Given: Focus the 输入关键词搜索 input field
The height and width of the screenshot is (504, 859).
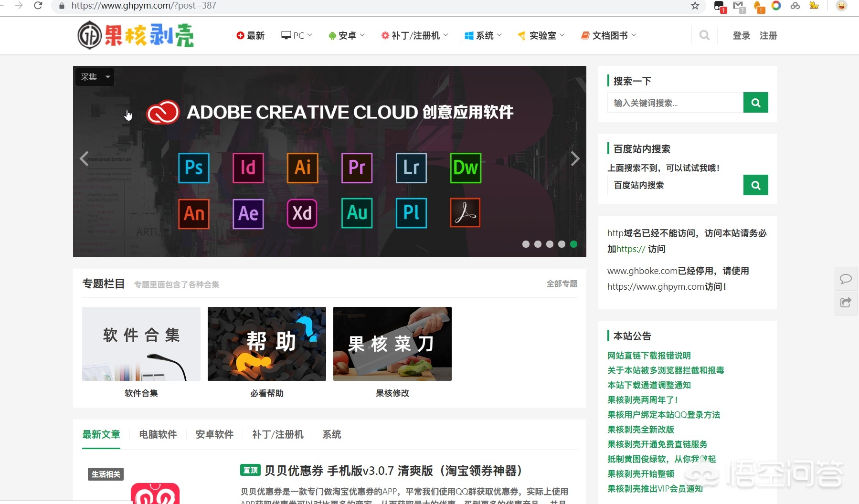Looking at the screenshot, I should [x=675, y=103].
